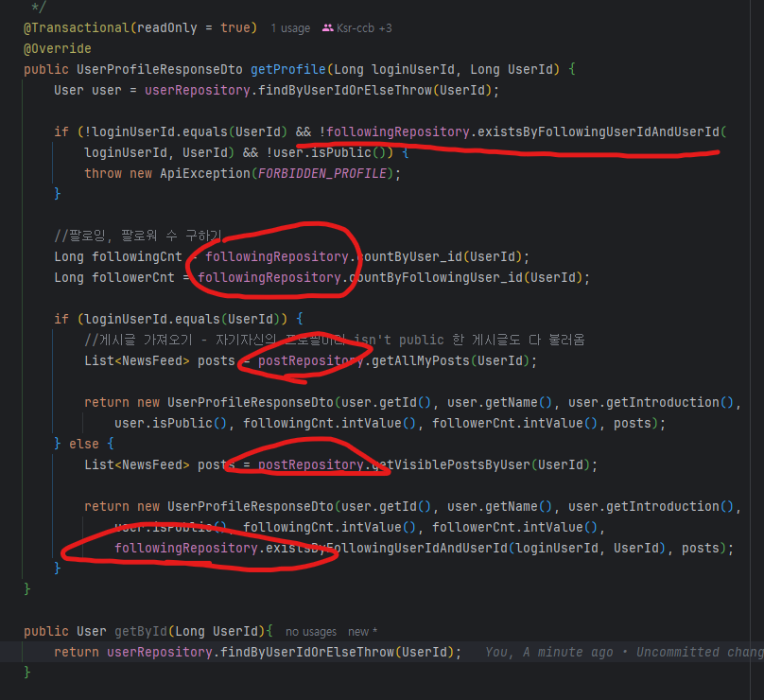Screen dimensions: 764x700
Task: Click the @Override annotation
Action: pos(58,49)
